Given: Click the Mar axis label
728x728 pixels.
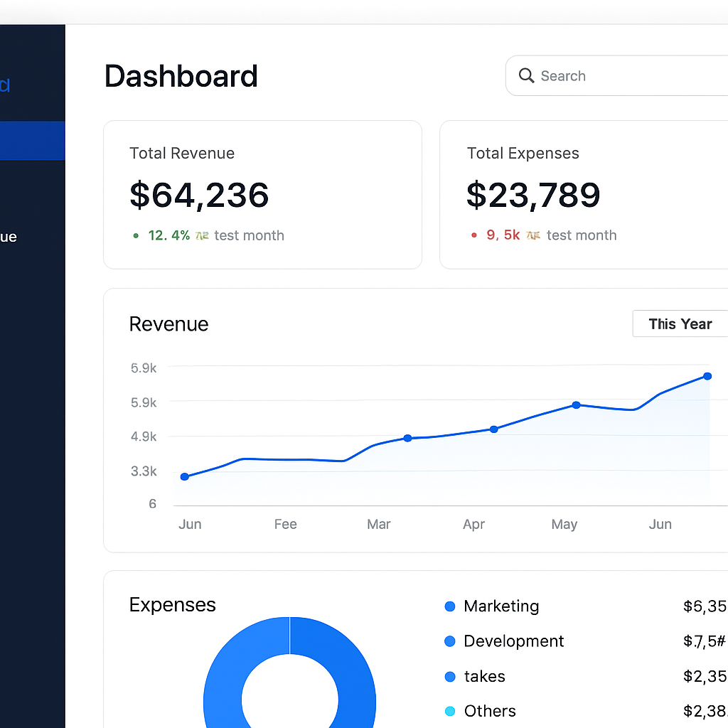Looking at the screenshot, I should point(379,524).
